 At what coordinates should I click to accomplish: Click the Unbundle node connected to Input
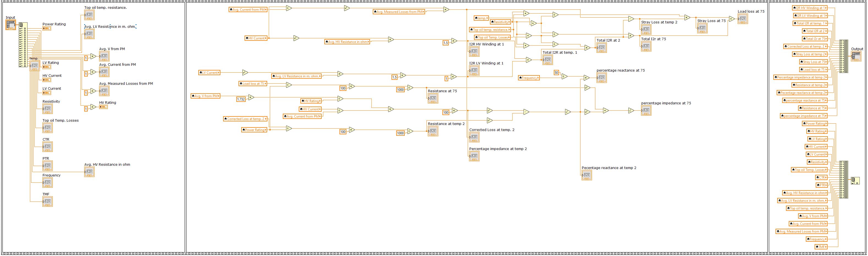click(23, 45)
